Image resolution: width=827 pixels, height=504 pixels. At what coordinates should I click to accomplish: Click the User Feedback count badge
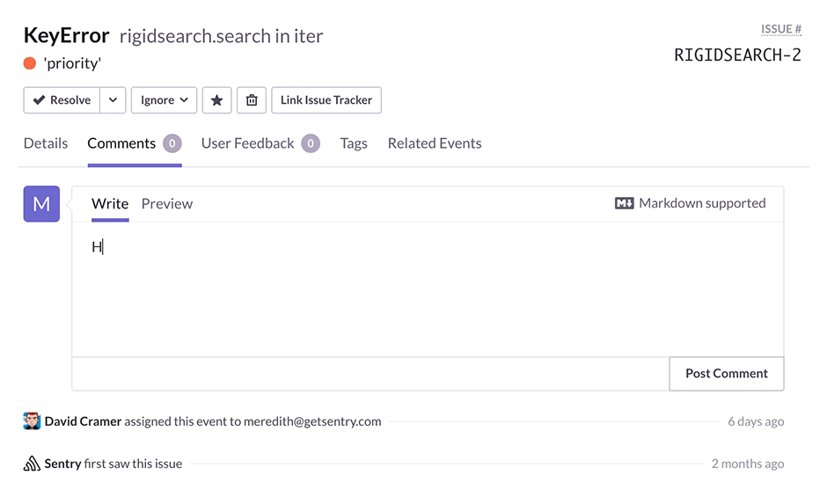(x=311, y=143)
